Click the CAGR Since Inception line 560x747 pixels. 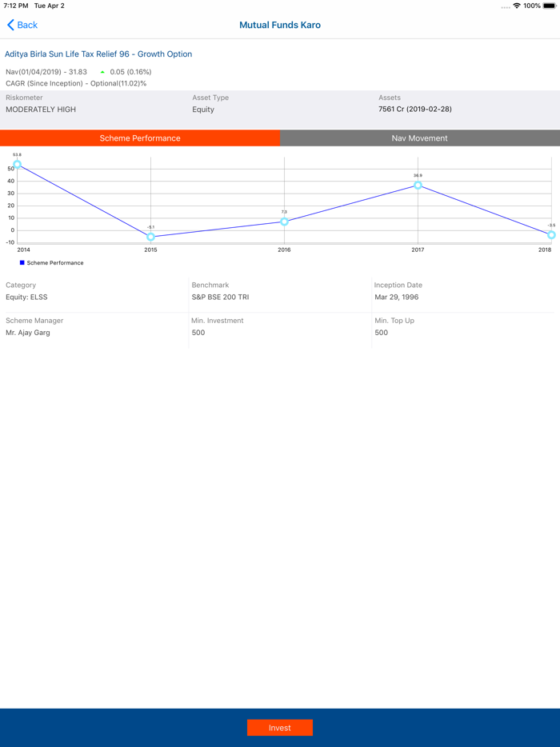pos(76,83)
